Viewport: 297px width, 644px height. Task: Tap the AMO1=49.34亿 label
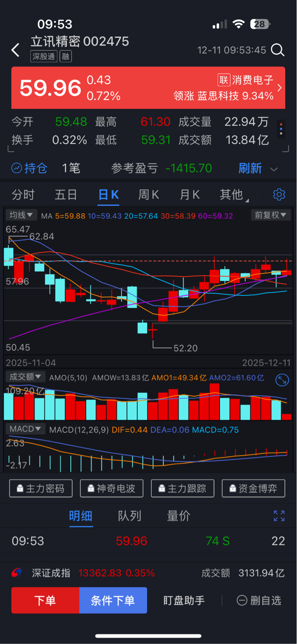[179, 378]
